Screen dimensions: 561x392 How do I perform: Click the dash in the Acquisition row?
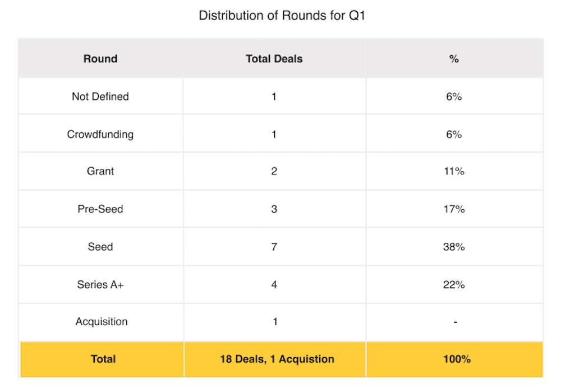click(x=455, y=322)
